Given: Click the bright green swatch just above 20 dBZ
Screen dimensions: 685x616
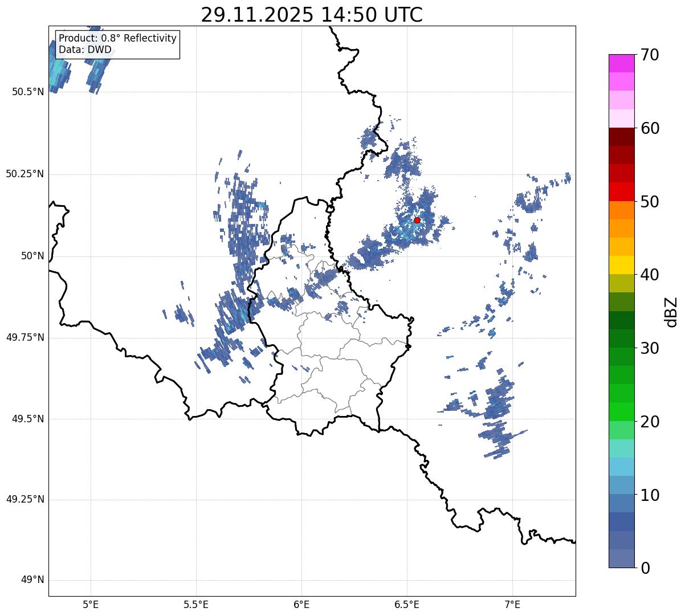Looking at the screenshot, I should (x=622, y=412).
